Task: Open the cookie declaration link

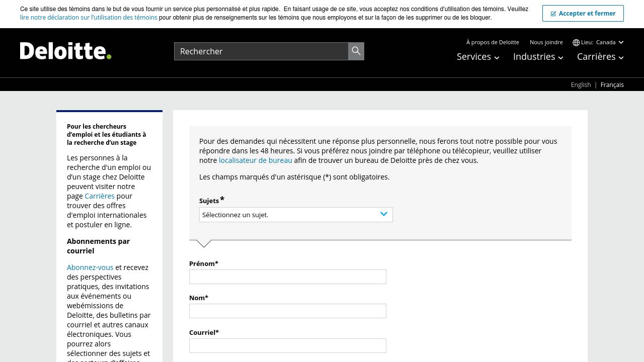Action: (x=89, y=17)
